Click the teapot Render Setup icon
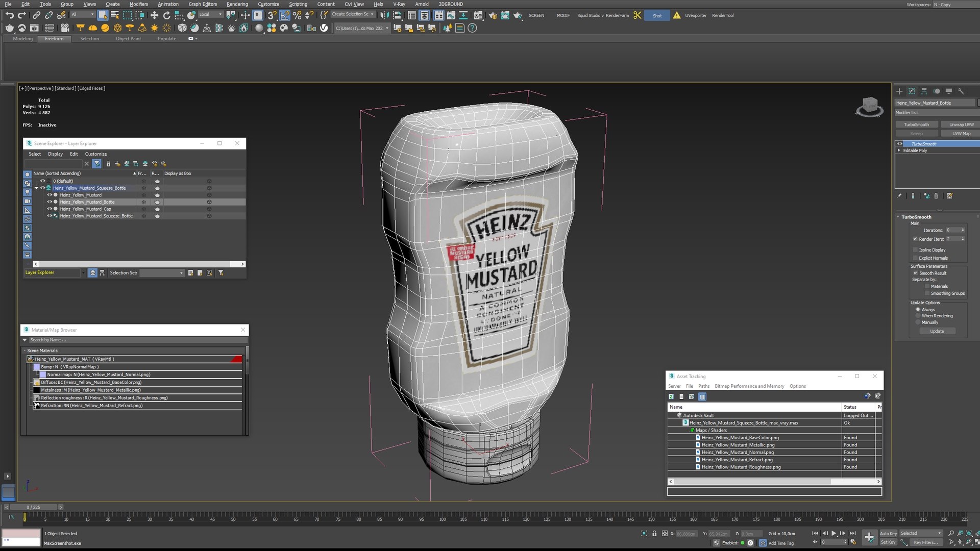This screenshot has height=551, width=980. pos(493,15)
